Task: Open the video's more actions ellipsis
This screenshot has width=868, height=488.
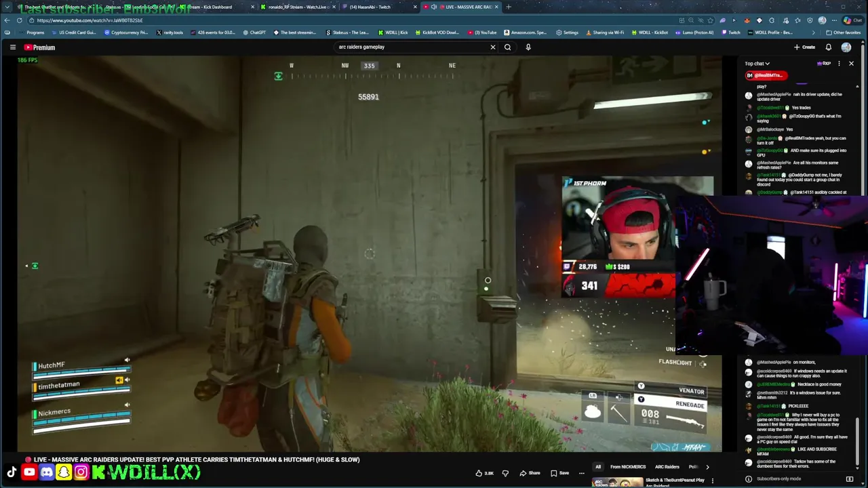Action: click(x=582, y=473)
